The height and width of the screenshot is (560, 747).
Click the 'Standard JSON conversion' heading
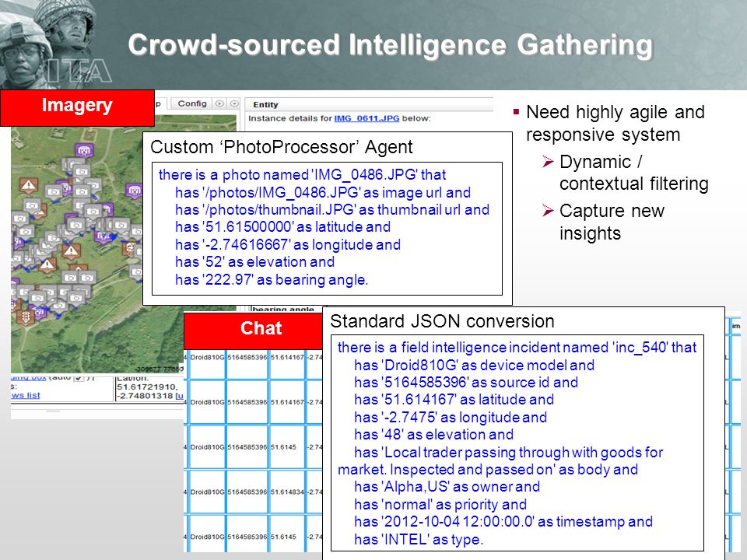coord(442,321)
